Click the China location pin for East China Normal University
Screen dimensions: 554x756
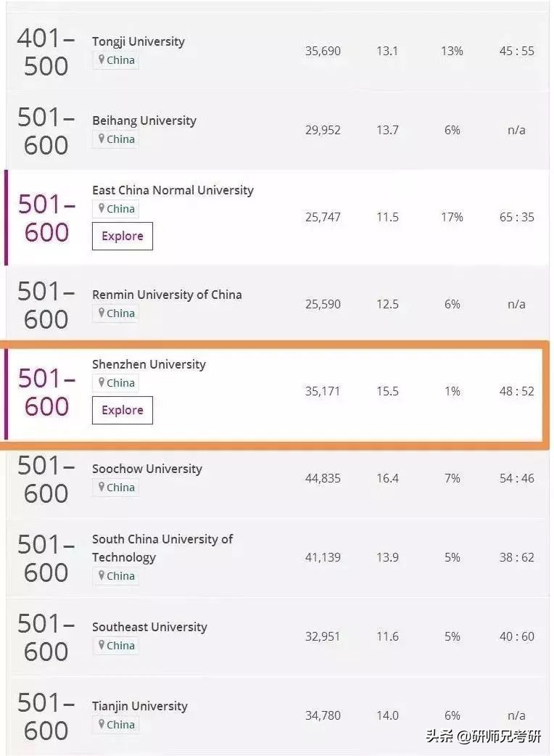115,208
